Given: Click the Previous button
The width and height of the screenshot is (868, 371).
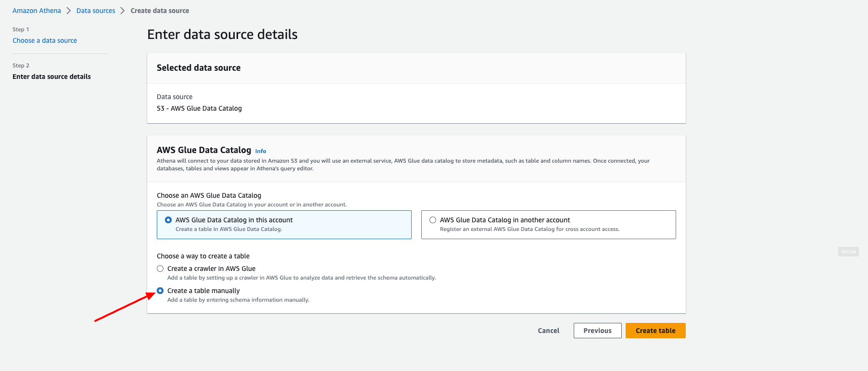Looking at the screenshot, I should click(597, 331).
